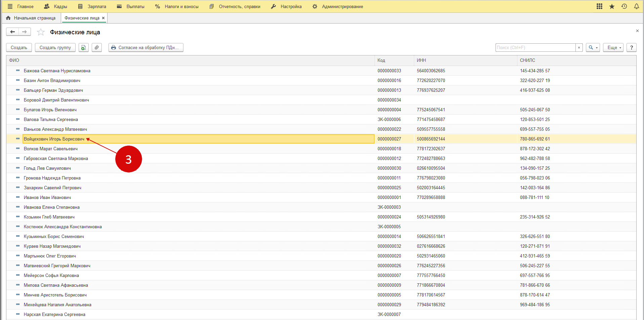The width and height of the screenshot is (644, 320).
Task: Select Иванова Елена Степановна
Action: pyautogui.click(x=52, y=207)
